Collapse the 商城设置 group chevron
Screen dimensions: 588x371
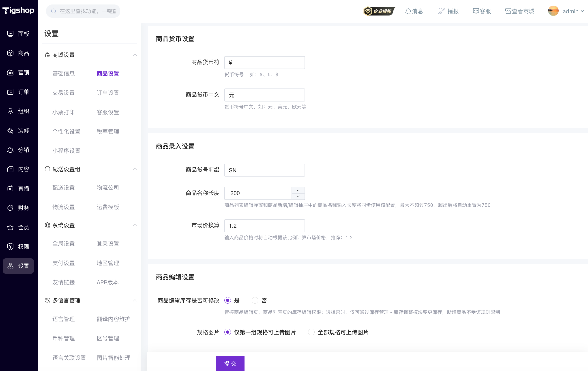[x=135, y=55]
